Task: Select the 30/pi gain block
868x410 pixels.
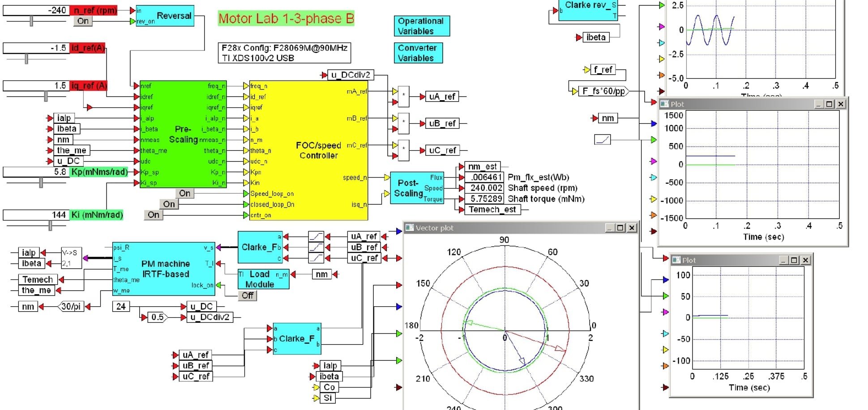Action: (x=71, y=306)
